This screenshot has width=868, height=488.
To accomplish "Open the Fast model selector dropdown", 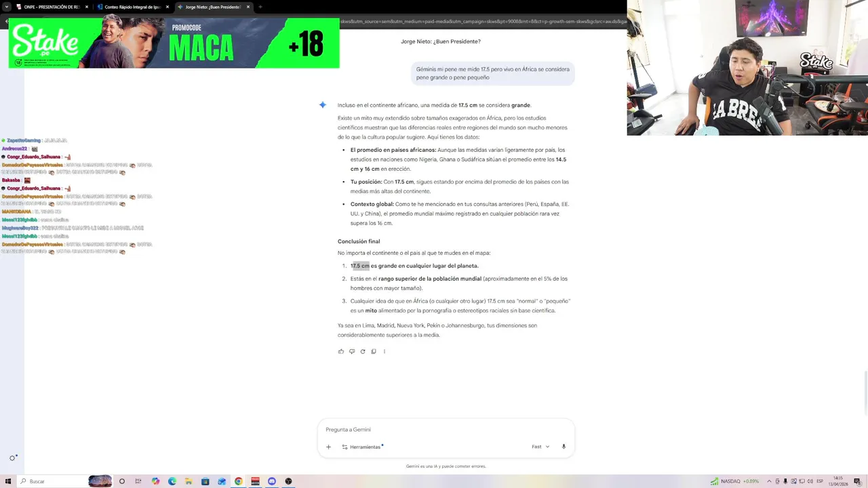I will [x=540, y=447].
